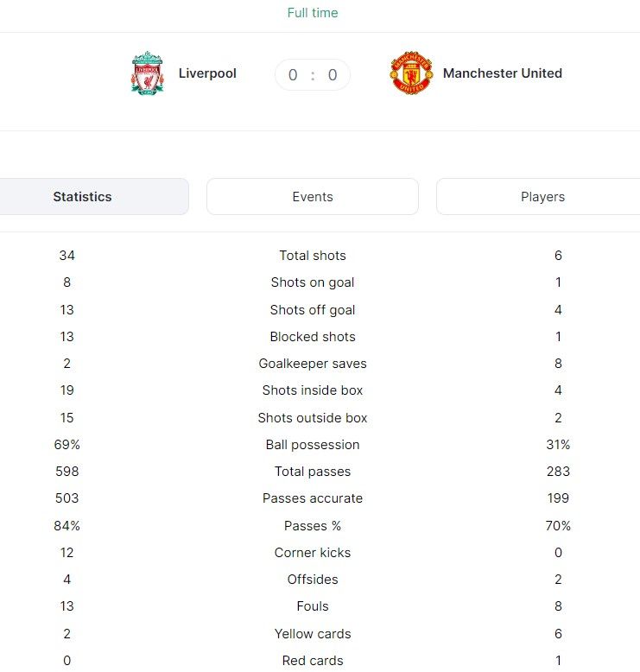Viewport: 640px width, 672px height.
Task: Click the Goalkeeper saves label
Action: [x=313, y=364]
